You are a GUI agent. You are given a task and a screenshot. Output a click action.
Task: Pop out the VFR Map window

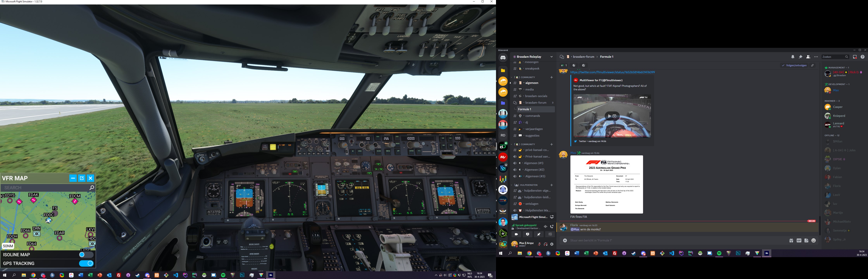[82, 178]
